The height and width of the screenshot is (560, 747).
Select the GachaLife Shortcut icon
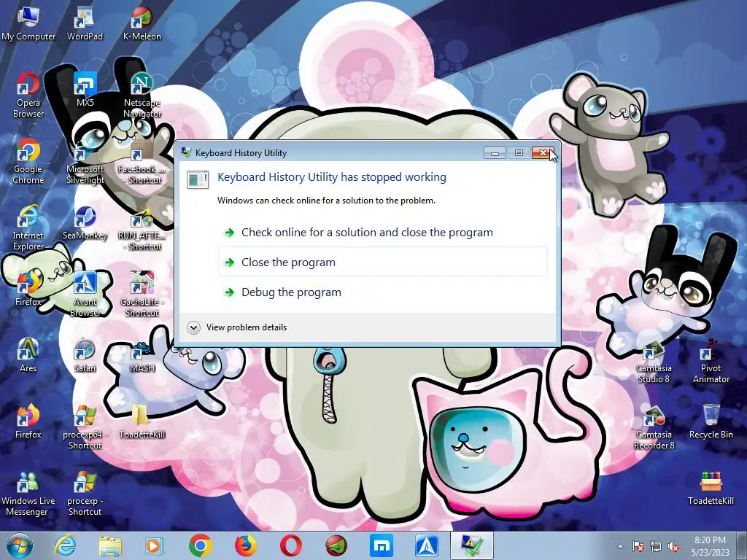click(x=142, y=295)
